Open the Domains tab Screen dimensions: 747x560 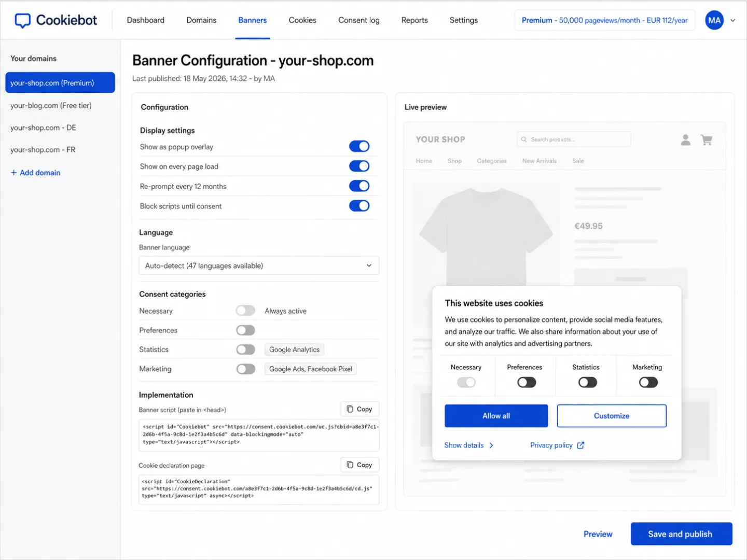pos(201,20)
